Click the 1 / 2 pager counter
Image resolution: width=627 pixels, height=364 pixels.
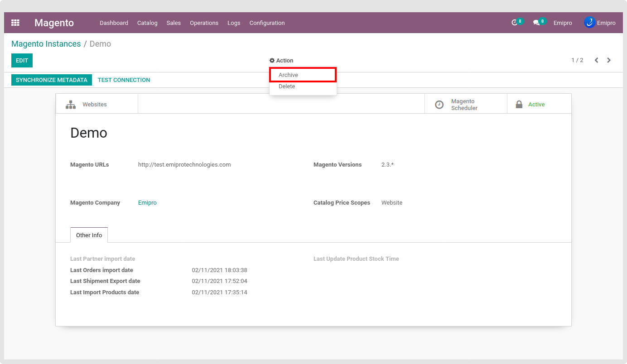tap(577, 60)
